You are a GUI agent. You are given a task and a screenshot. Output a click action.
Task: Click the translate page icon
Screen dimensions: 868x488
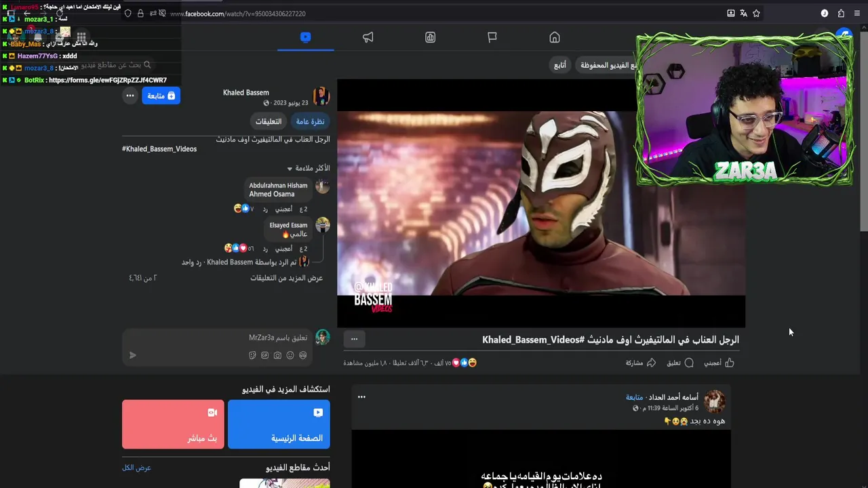tap(743, 13)
